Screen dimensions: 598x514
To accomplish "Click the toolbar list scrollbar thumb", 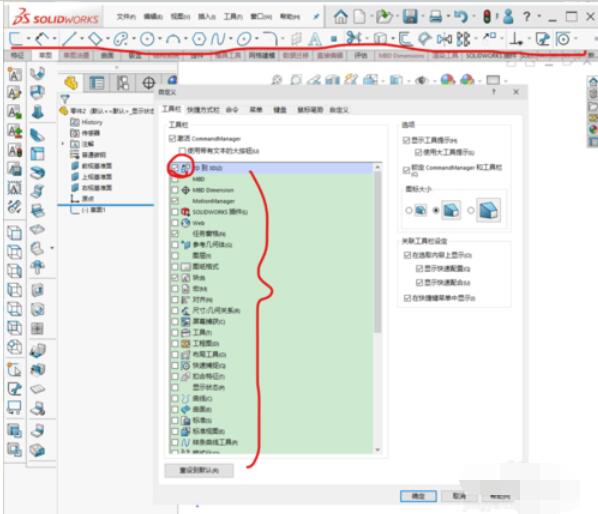I will click(378, 252).
